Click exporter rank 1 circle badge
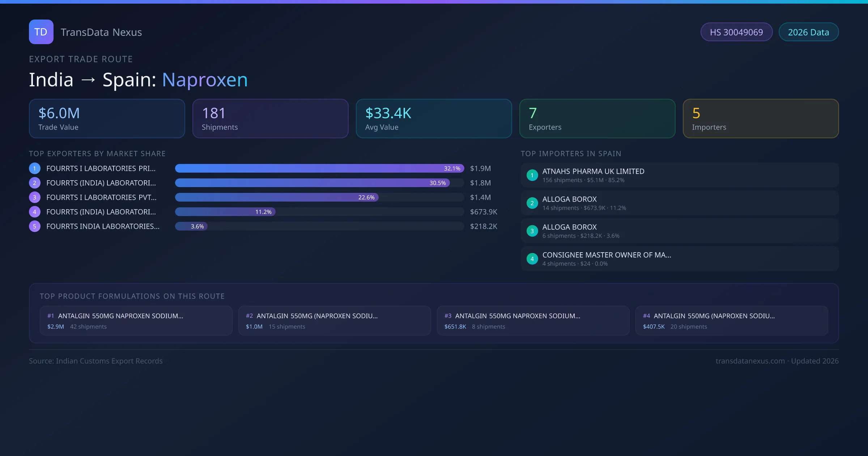The width and height of the screenshot is (868, 456). pyautogui.click(x=35, y=168)
